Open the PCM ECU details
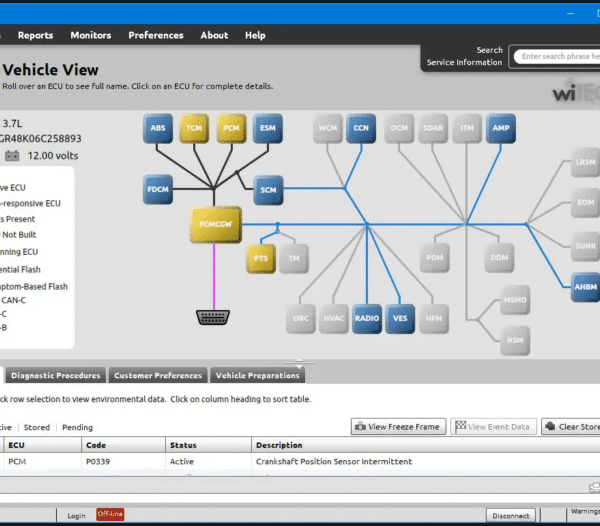 click(231, 128)
